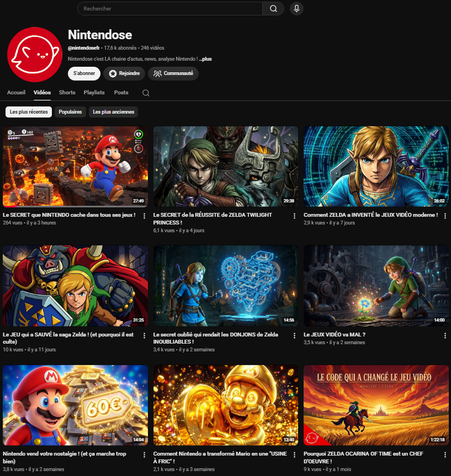451x476 pixels.
Task: Open options menu for 'Le JEU qui a SAUVÉ' video
Action: tap(144, 335)
